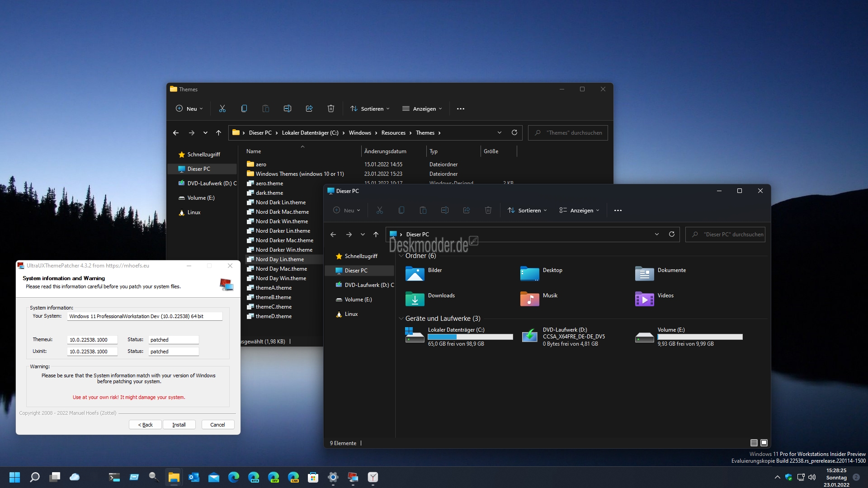Go up one folder in Themes window

click(x=218, y=133)
